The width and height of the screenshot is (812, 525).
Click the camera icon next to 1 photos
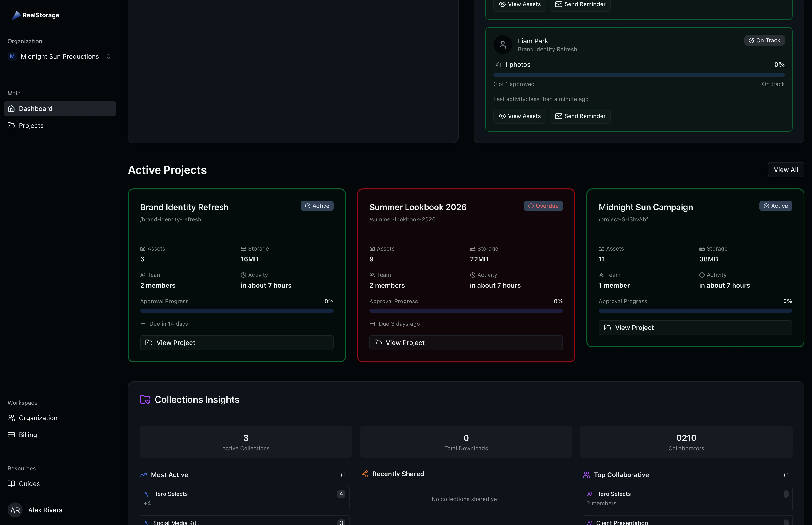[497, 64]
